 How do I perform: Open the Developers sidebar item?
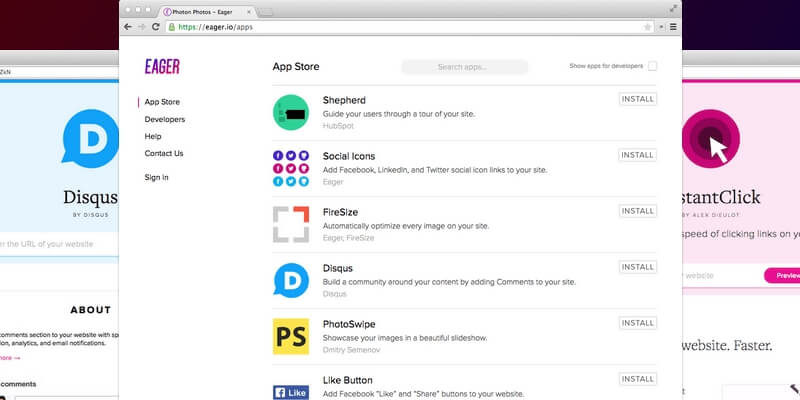pyautogui.click(x=164, y=119)
